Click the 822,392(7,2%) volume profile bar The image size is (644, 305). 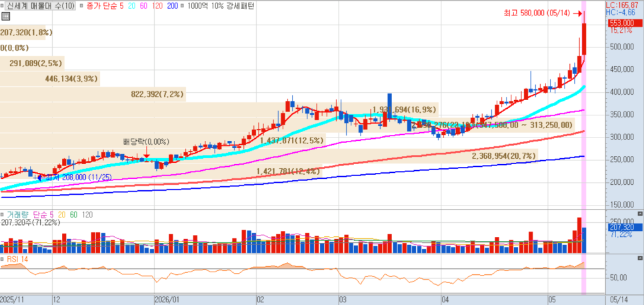click(x=93, y=95)
